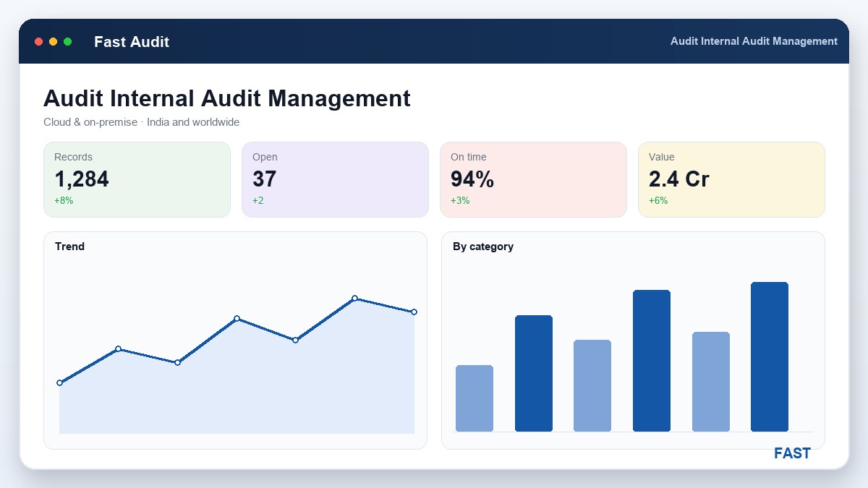This screenshot has width=868, height=488.
Task: Open the On time card showing 94%
Action: tap(533, 179)
